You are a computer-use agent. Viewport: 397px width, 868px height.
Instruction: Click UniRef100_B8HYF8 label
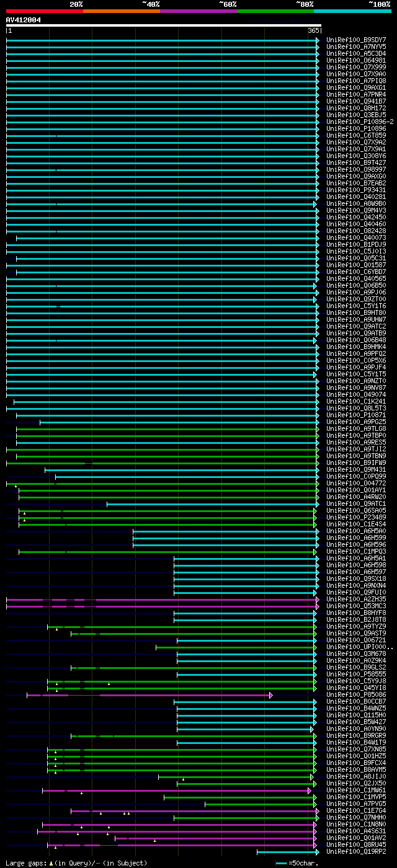[x=356, y=613]
